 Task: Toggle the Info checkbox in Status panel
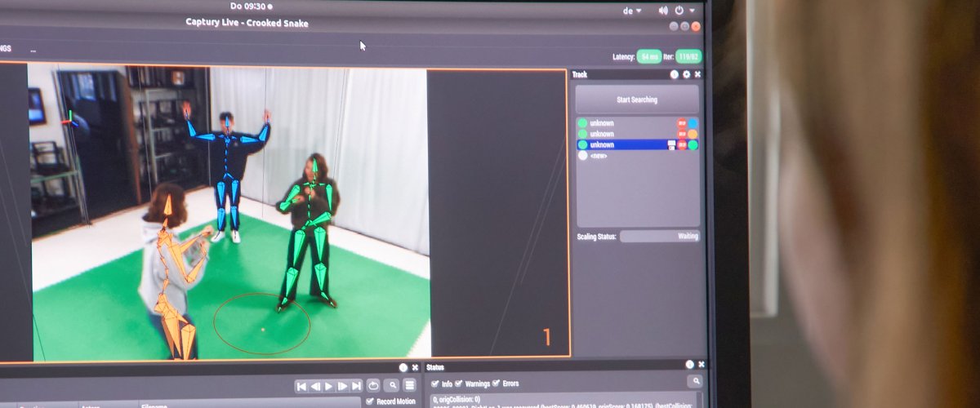tap(434, 384)
